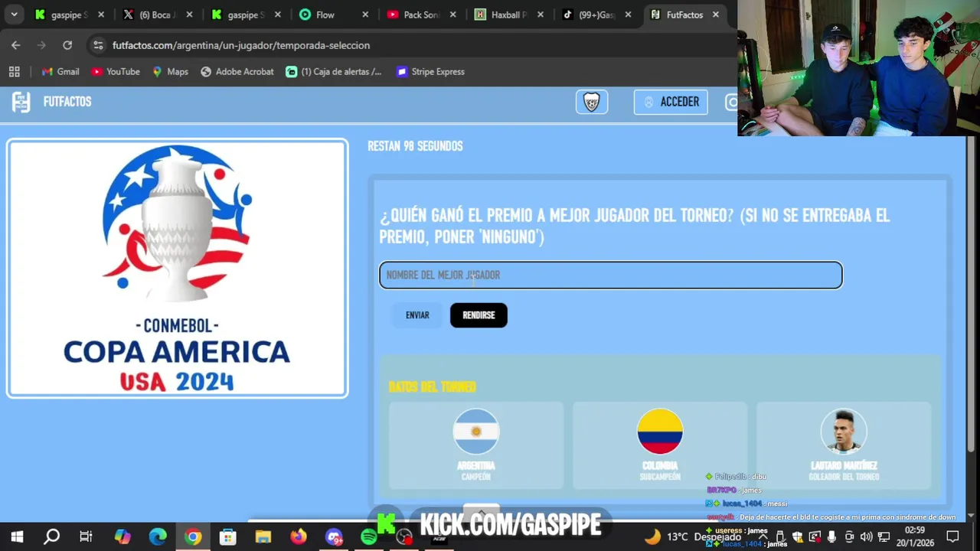
Task: Open Discord from the taskbar
Action: (334, 537)
